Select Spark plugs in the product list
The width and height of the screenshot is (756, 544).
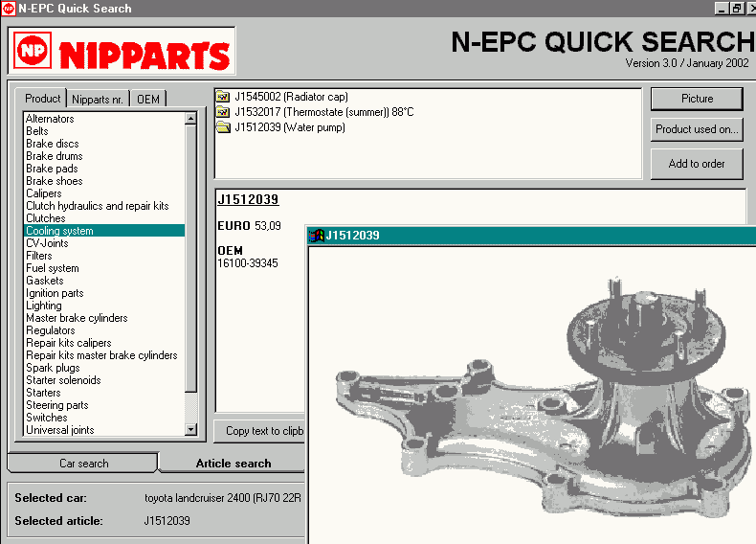pos(104,369)
